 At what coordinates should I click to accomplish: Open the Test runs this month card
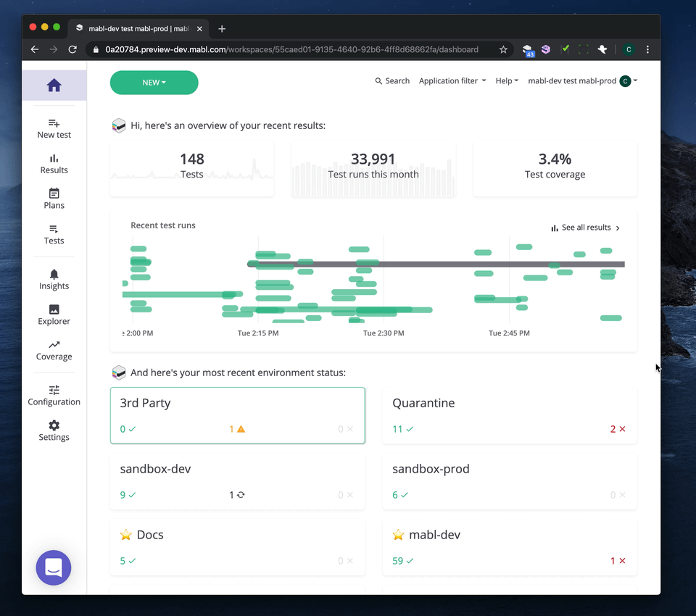pyautogui.click(x=373, y=169)
